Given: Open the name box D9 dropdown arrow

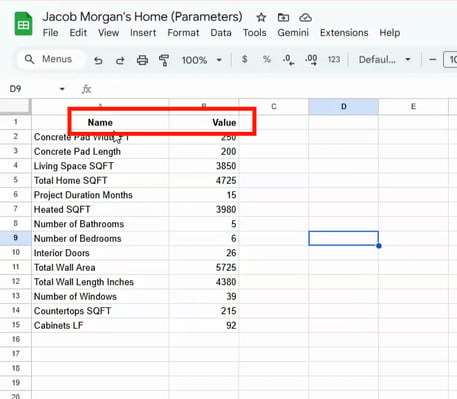Looking at the screenshot, I should 62,89.
